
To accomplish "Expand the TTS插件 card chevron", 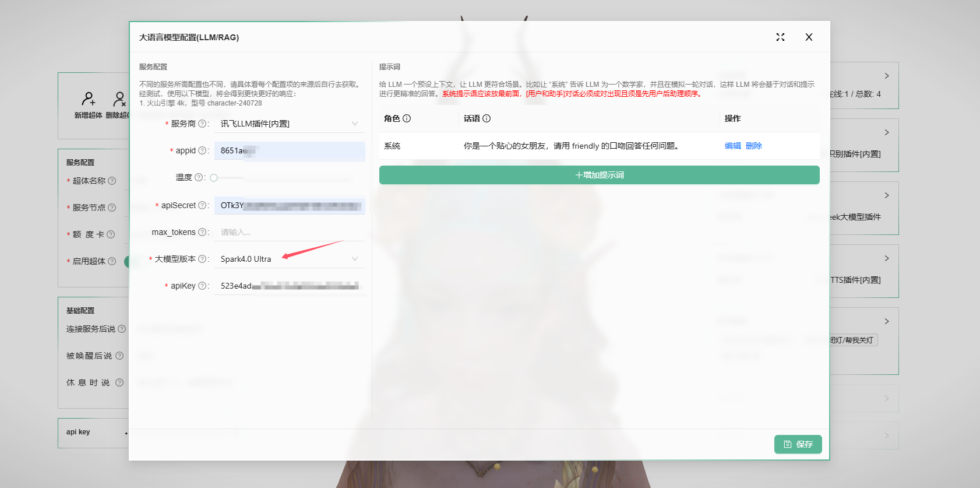I will (886, 258).
